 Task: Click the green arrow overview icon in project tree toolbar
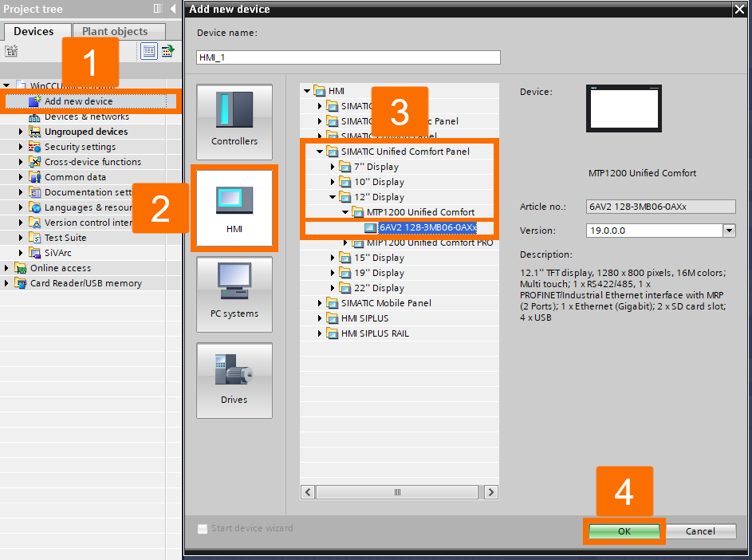[167, 51]
